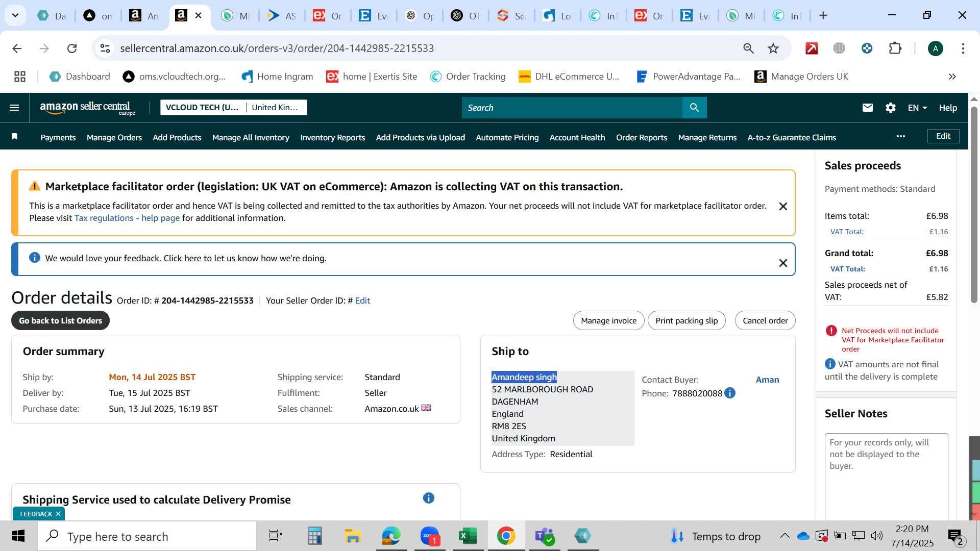
Task: Open Excel from the taskbar
Action: 468,536
